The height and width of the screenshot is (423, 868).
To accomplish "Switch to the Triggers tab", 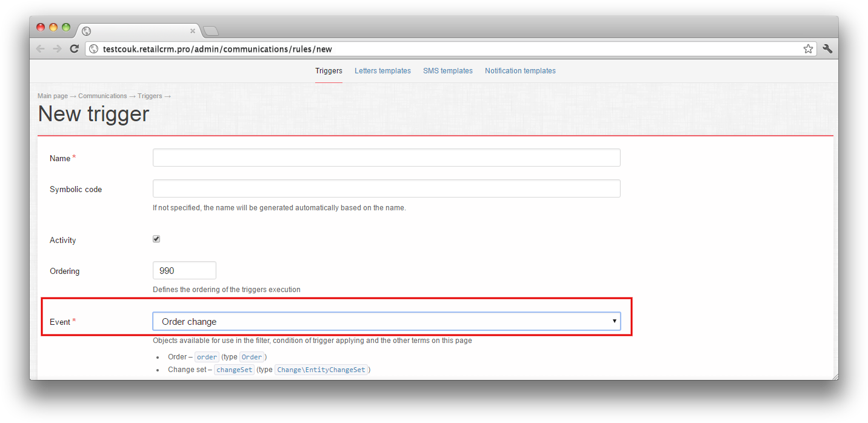I will (329, 71).
